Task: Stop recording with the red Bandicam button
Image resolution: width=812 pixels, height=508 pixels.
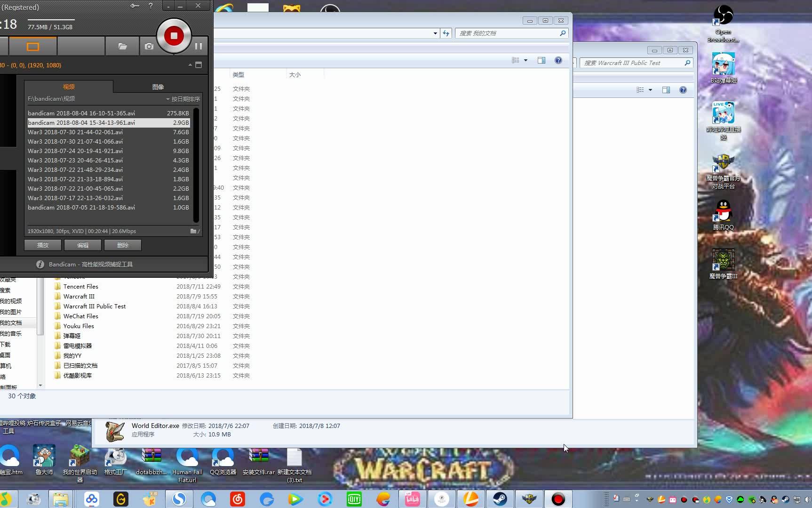Action: (174, 36)
